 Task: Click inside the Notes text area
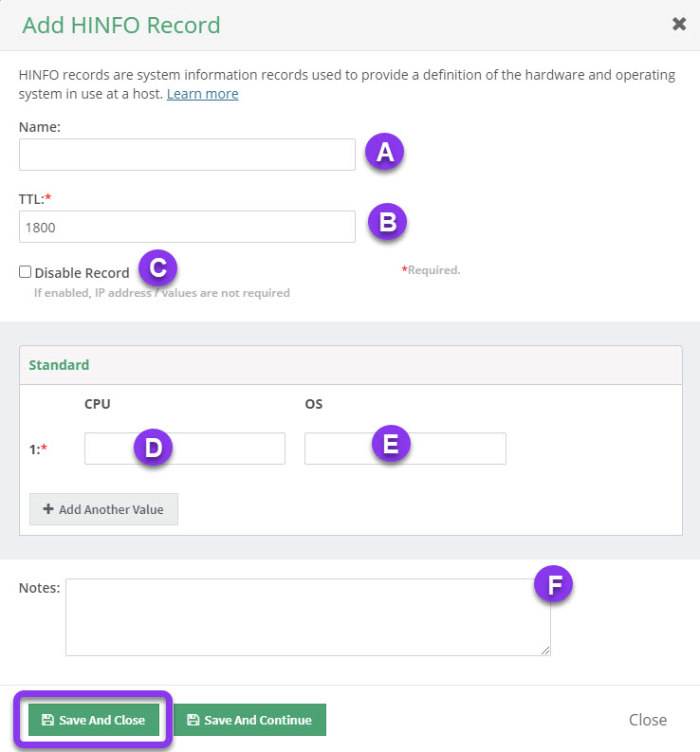[308, 616]
